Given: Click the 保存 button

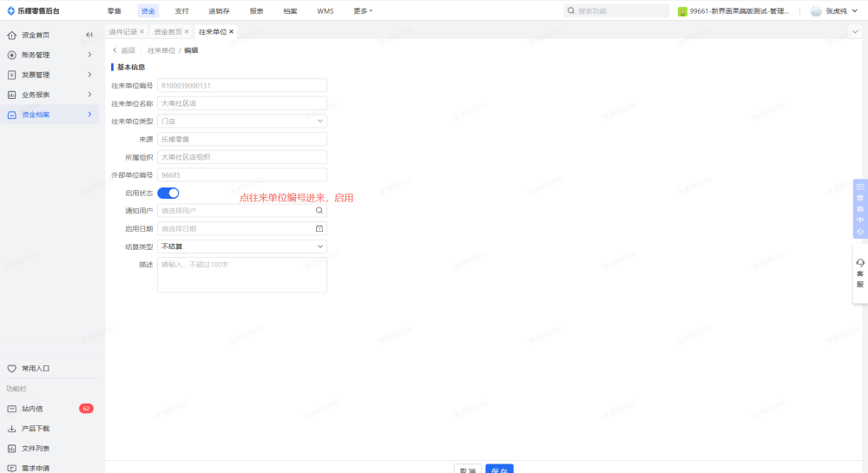Looking at the screenshot, I should [499, 469].
